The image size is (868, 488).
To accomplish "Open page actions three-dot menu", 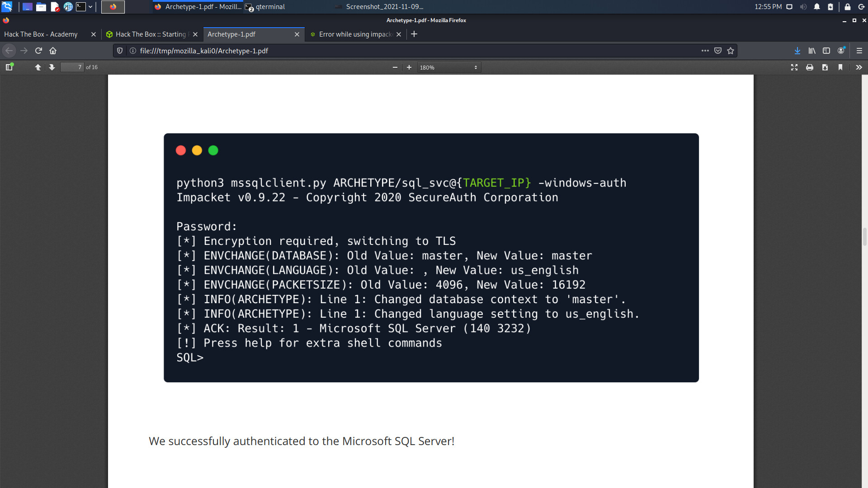I will (705, 51).
